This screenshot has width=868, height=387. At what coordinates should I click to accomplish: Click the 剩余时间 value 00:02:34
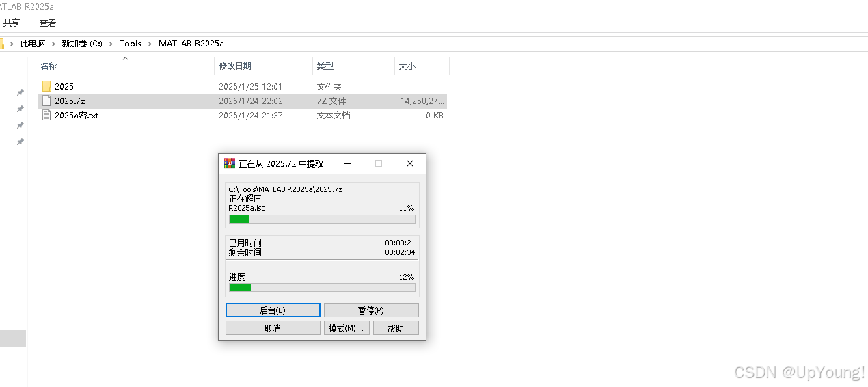400,252
